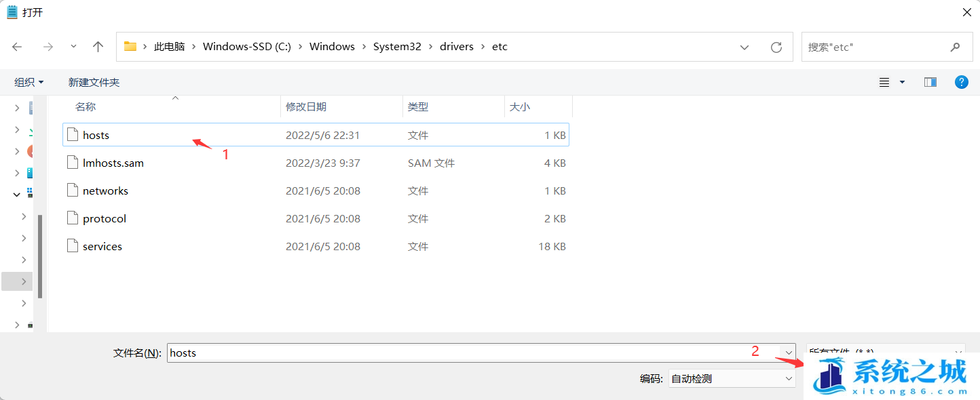
Task: Click the 文件名 input containing hosts
Action: tap(474, 353)
